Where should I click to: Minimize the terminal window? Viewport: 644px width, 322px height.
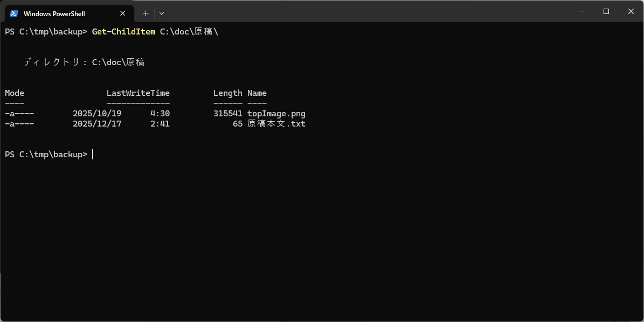click(581, 11)
